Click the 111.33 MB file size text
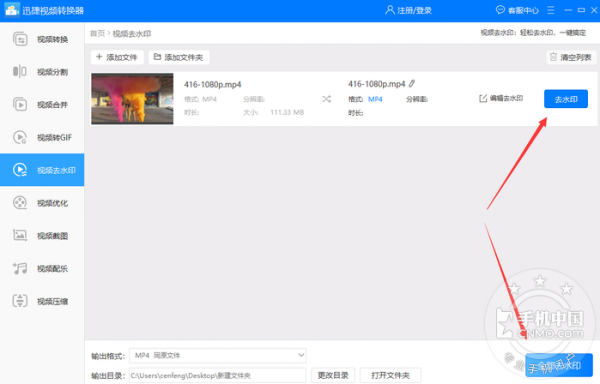This screenshot has height=384, width=600. pos(287,112)
